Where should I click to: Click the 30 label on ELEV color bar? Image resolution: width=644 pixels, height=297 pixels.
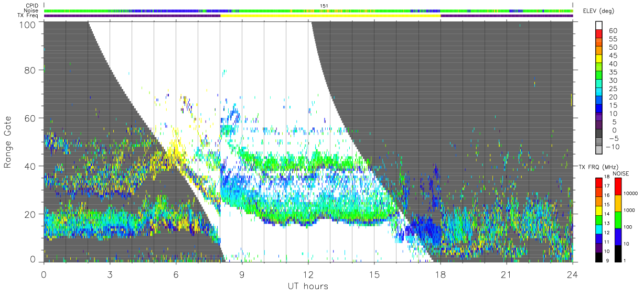coord(613,80)
